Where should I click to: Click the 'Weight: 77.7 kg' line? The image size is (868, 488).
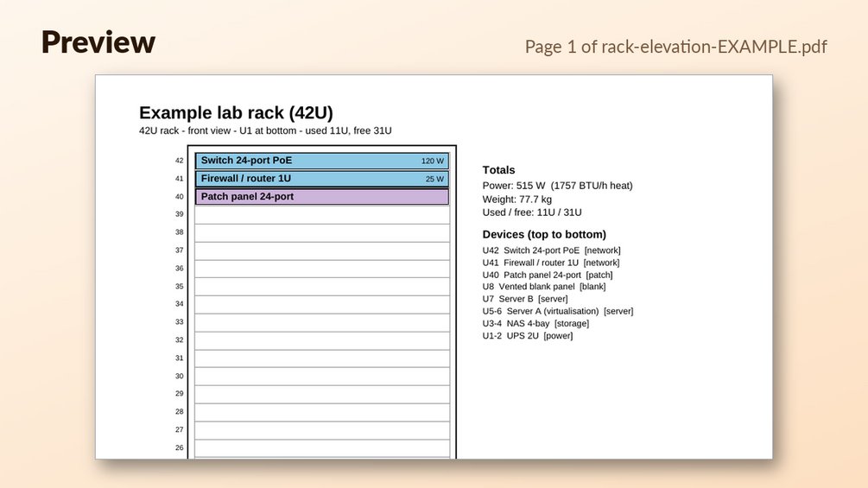click(x=517, y=200)
